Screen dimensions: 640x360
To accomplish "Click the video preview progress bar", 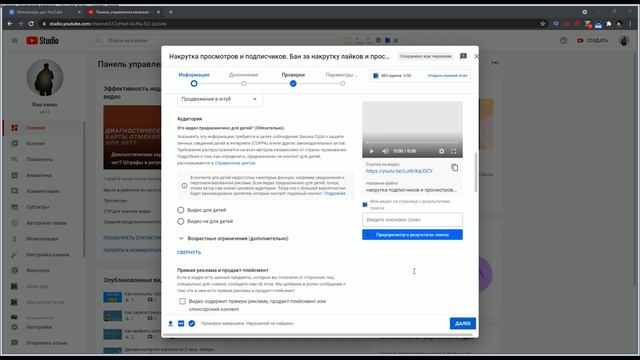I will point(412,142).
